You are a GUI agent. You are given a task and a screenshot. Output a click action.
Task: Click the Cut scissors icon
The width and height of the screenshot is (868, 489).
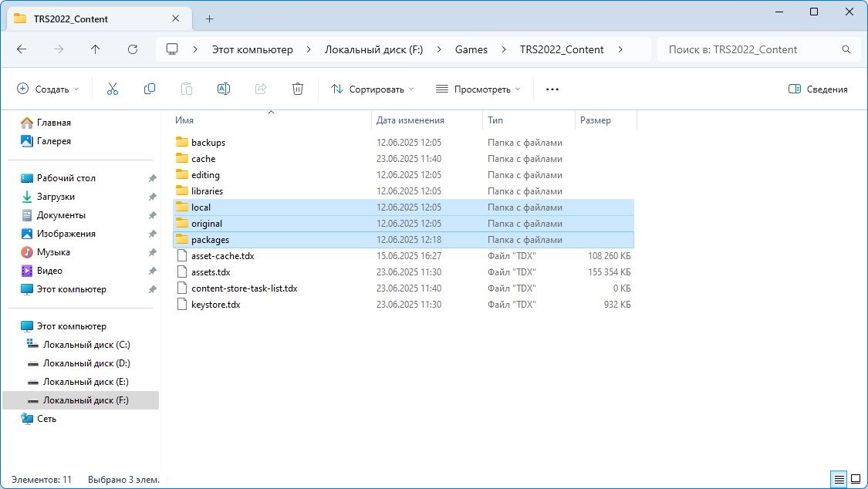pos(113,89)
